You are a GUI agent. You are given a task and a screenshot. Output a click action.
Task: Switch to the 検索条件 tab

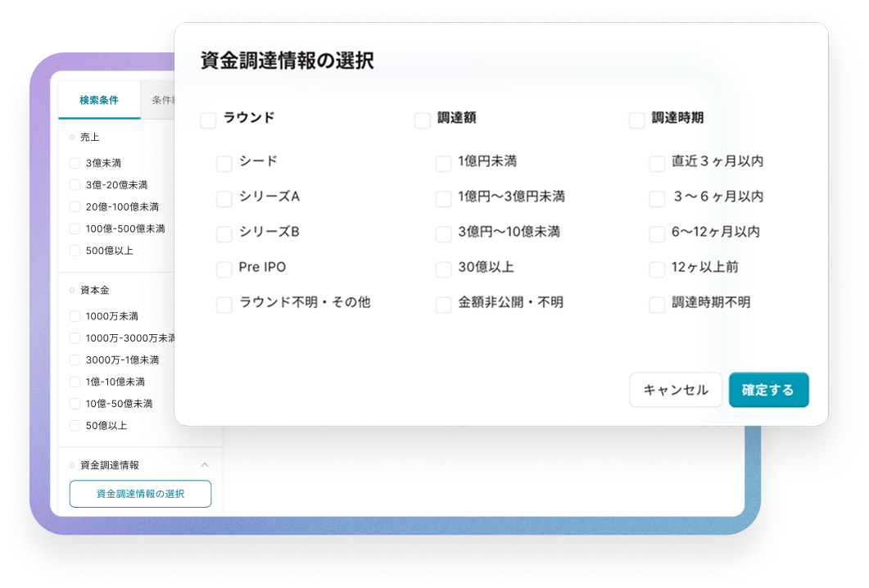[99, 101]
